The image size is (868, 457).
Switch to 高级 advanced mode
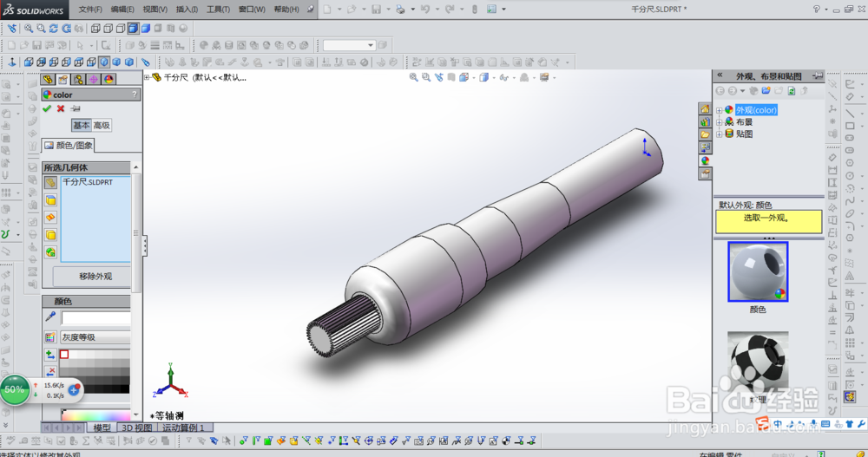(102, 126)
